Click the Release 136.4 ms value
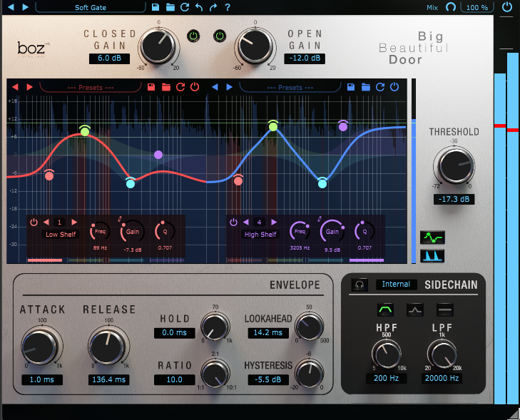 click(108, 380)
